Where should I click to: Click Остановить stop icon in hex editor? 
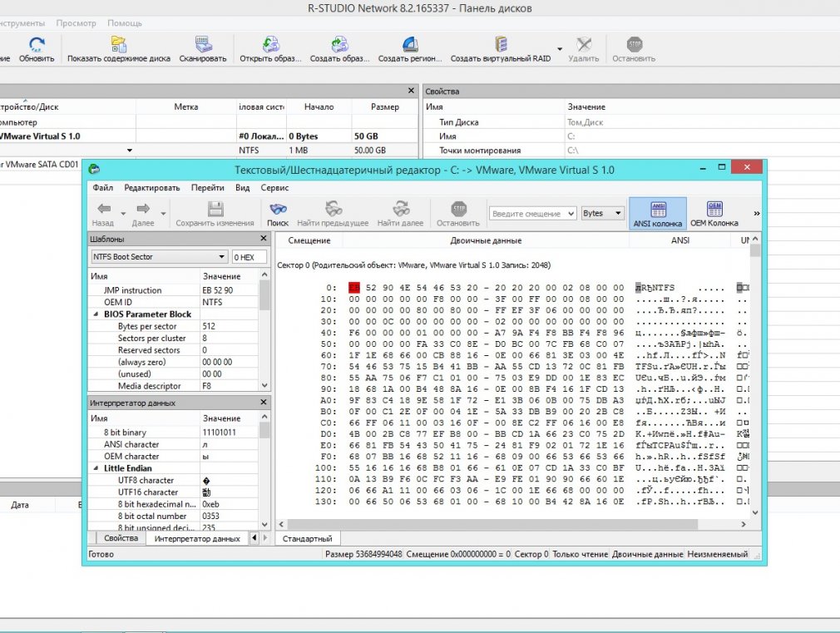tap(458, 209)
